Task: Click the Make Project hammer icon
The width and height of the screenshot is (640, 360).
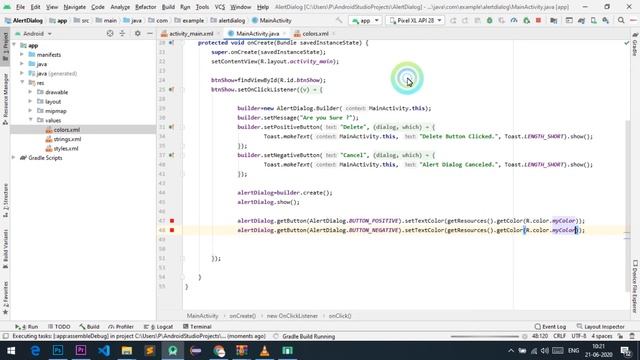Action: coord(339,20)
